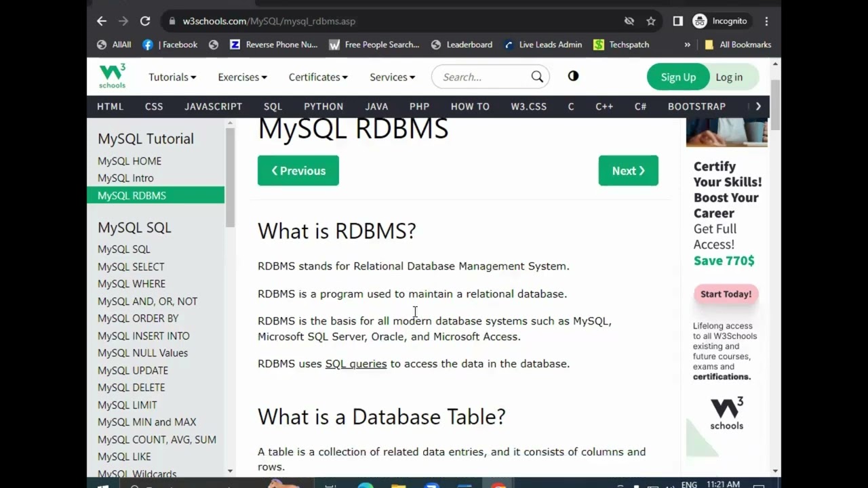Open MySQL HOME in the sidebar
Image resolution: width=868 pixels, height=488 pixels.
130,161
